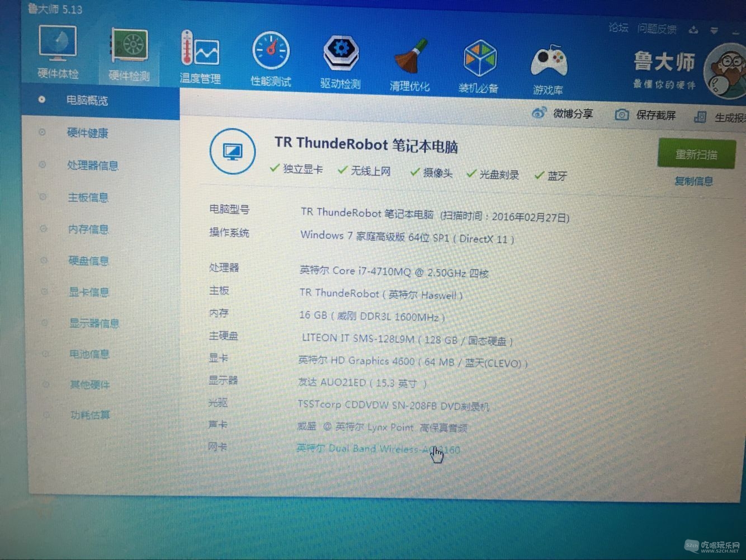The width and height of the screenshot is (746, 560).
Task: Click the Dual Band Wireless network card link
Action: [379, 449]
